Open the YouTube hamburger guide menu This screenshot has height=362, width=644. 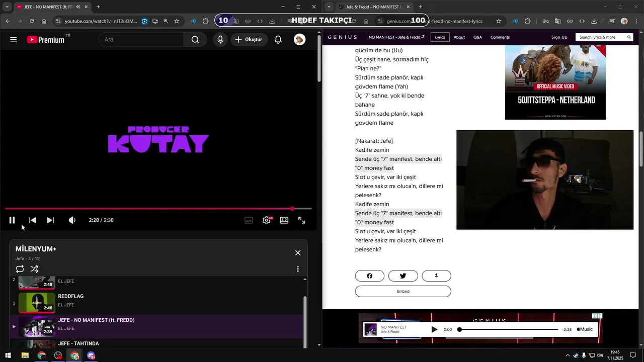click(14, 40)
